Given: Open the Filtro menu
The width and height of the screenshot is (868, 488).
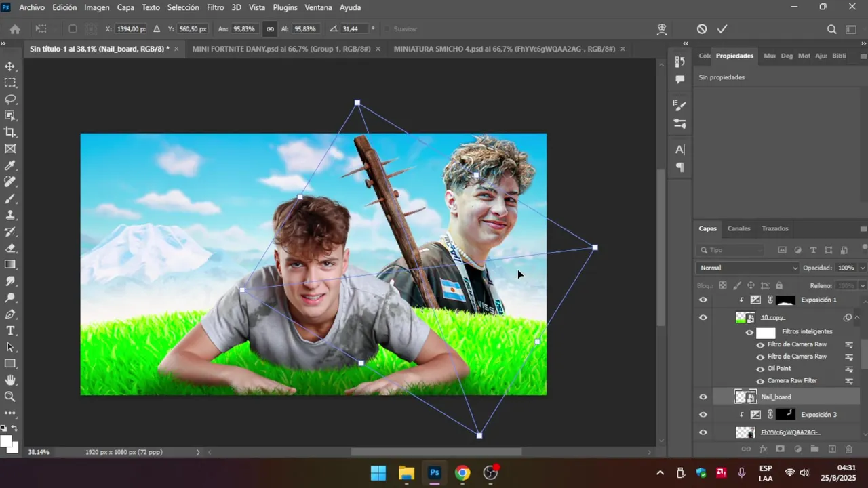Looking at the screenshot, I should pos(215,7).
